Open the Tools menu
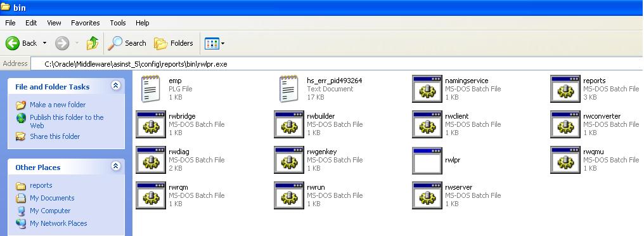644x236 pixels. pyautogui.click(x=118, y=23)
